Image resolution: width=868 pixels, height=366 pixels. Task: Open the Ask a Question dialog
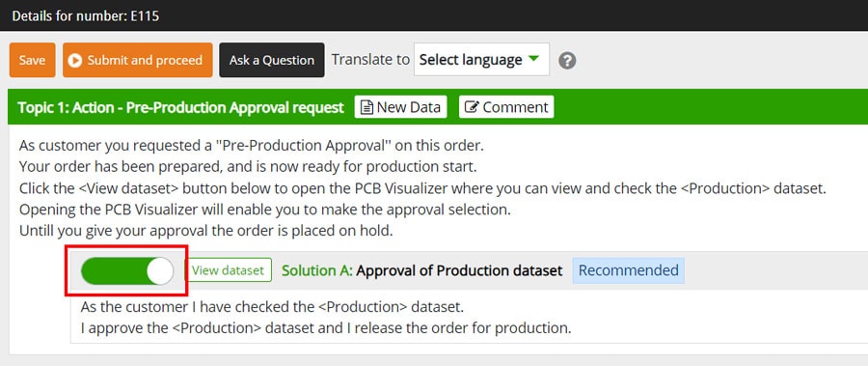(272, 60)
